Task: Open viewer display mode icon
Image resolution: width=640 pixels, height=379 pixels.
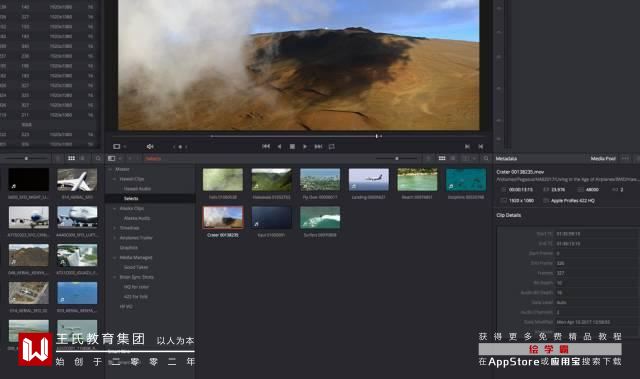Action: (117, 146)
